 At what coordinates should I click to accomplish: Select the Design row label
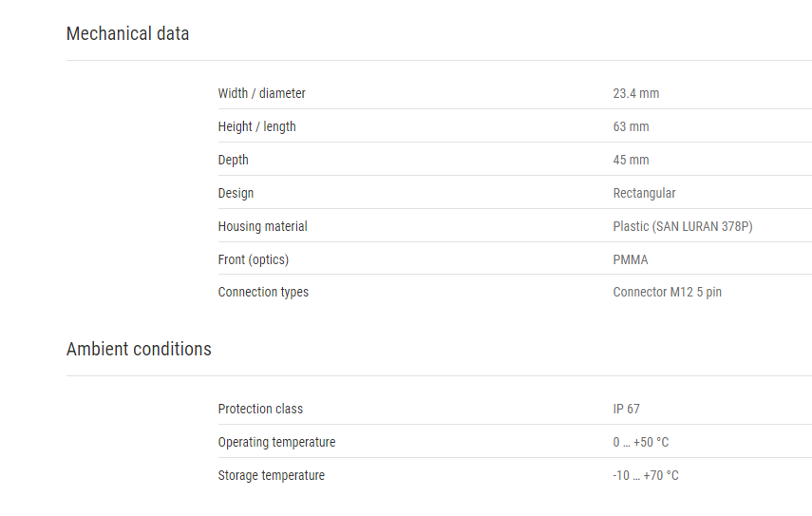click(236, 193)
